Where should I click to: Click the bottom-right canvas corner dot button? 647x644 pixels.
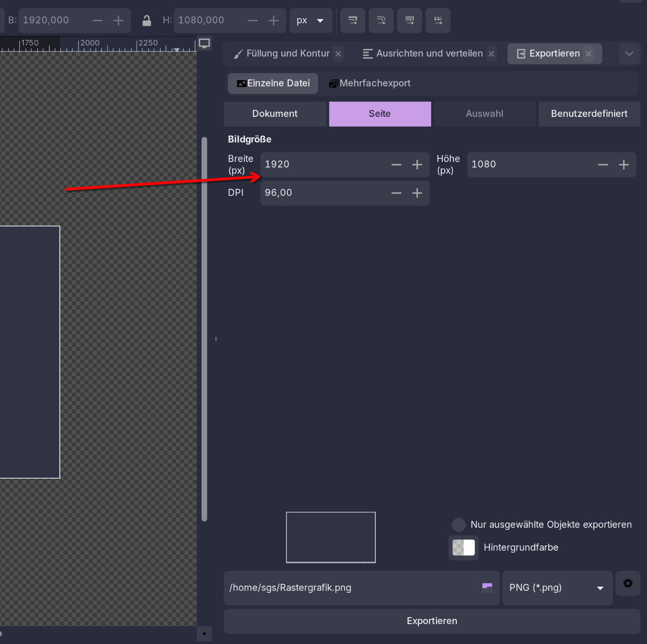point(204,634)
